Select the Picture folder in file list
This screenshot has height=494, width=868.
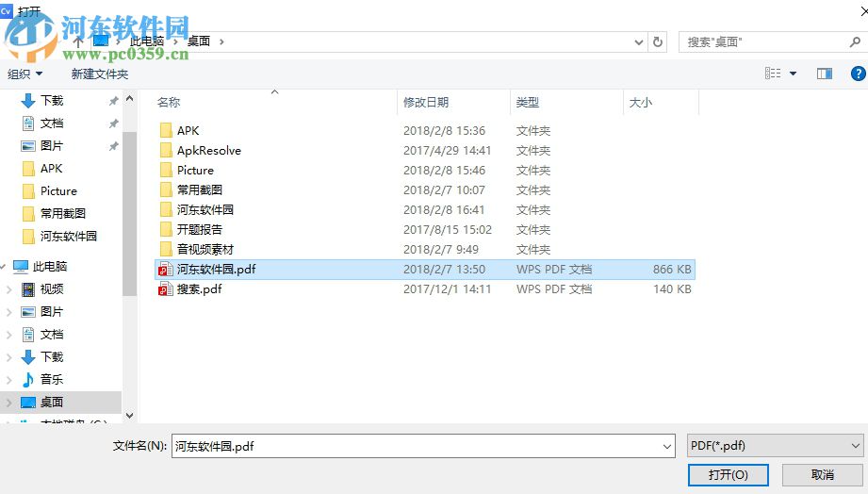tap(195, 171)
